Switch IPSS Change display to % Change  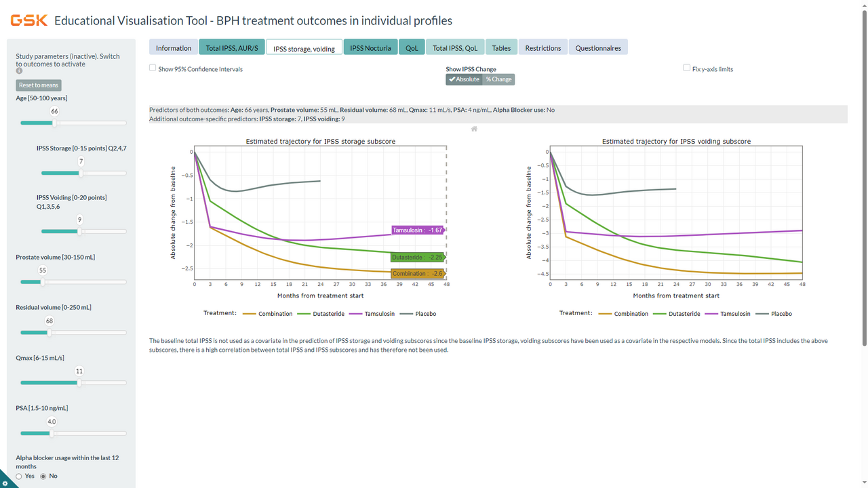(498, 79)
